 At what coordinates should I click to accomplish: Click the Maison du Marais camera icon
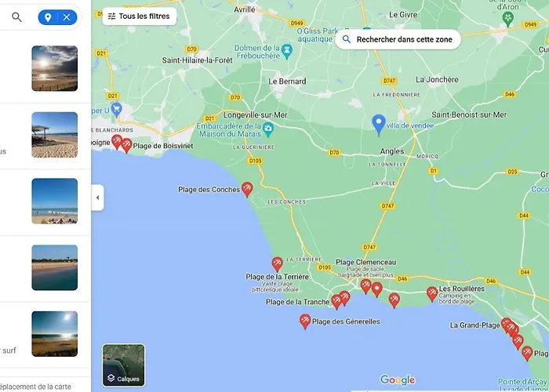[268, 129]
